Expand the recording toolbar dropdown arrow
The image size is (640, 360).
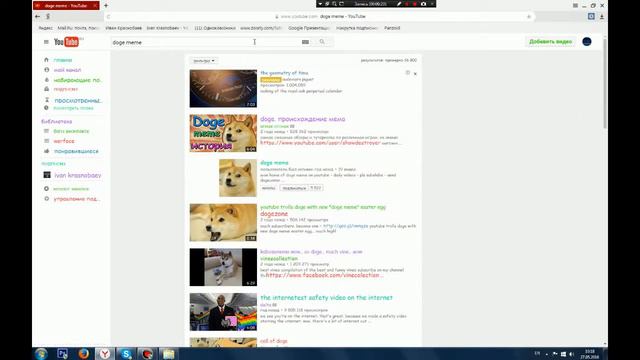click(x=320, y=4)
